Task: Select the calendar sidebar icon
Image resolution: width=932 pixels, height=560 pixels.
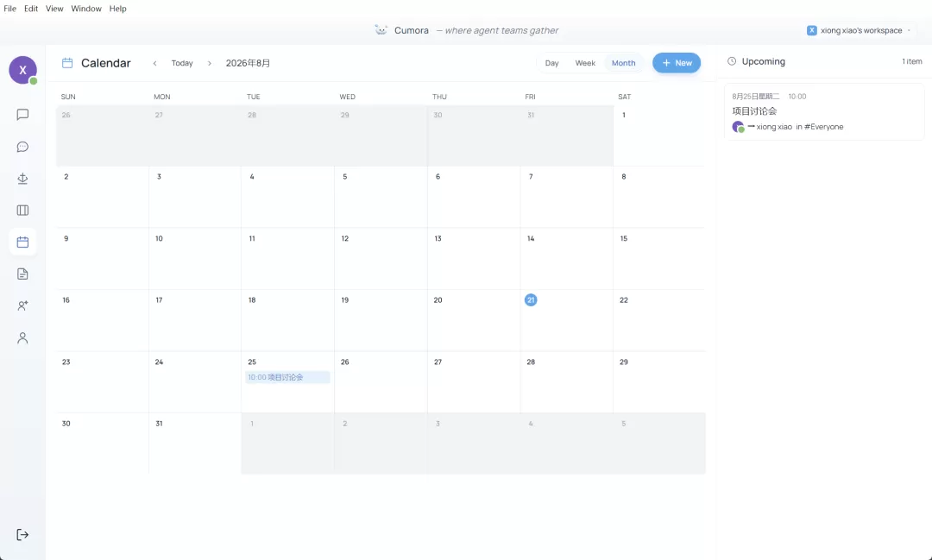Action: (22, 242)
